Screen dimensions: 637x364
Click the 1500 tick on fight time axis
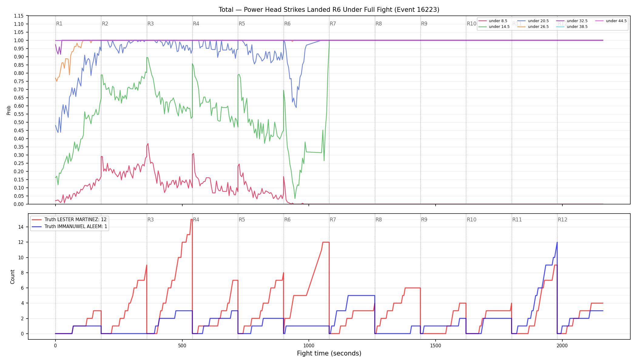tap(436, 345)
